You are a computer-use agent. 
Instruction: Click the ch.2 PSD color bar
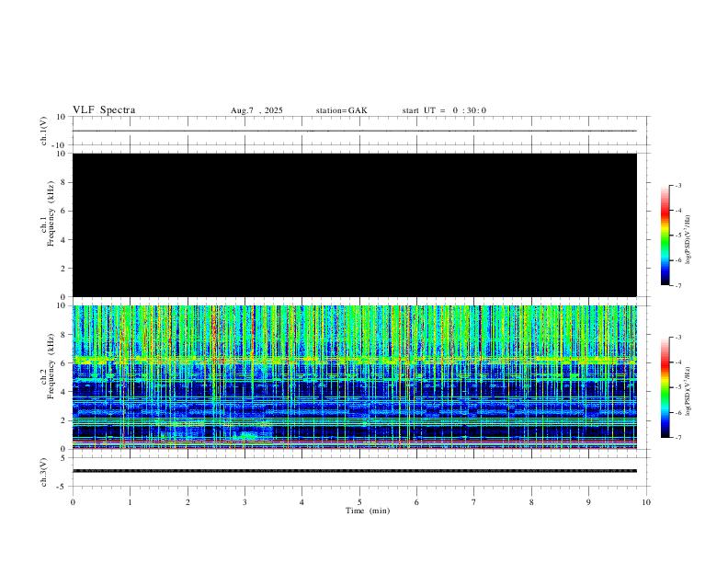click(x=665, y=387)
